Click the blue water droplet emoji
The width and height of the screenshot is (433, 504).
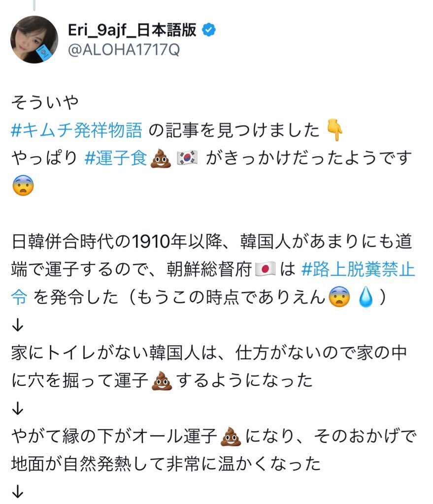(366, 297)
